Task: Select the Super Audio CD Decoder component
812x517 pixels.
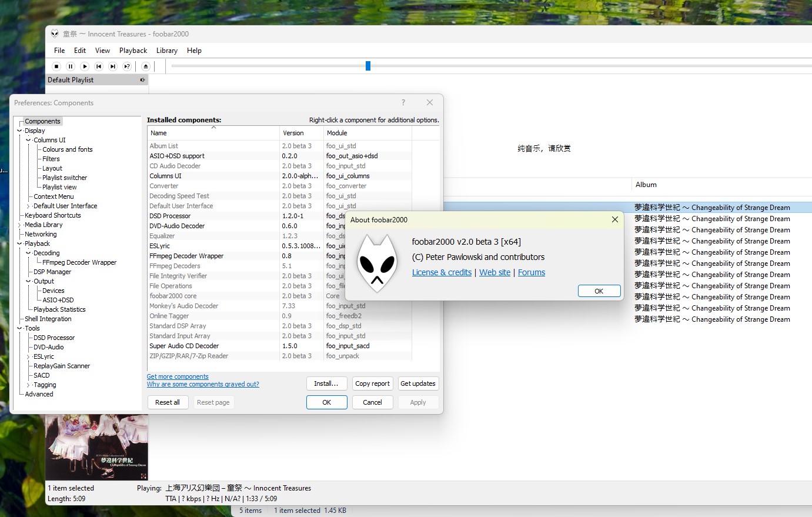Action: click(279, 346)
